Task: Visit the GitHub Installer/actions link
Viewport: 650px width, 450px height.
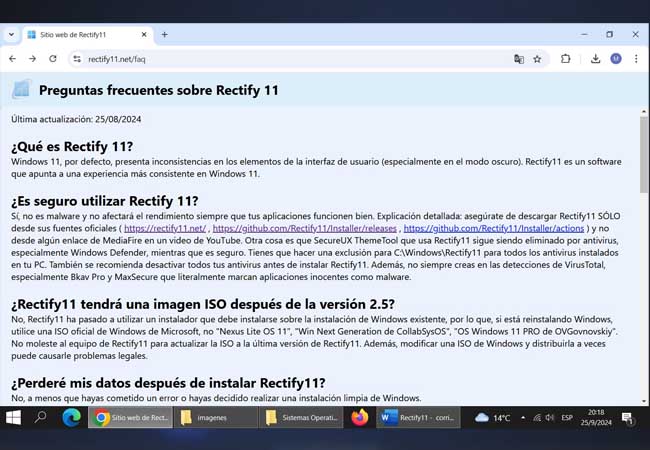Action: coord(494,228)
